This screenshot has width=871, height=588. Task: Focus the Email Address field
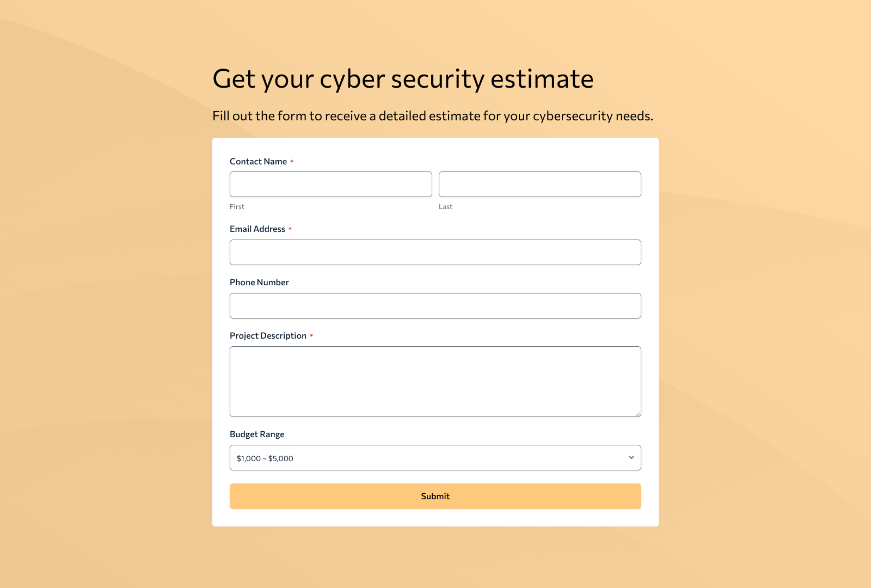click(x=435, y=252)
